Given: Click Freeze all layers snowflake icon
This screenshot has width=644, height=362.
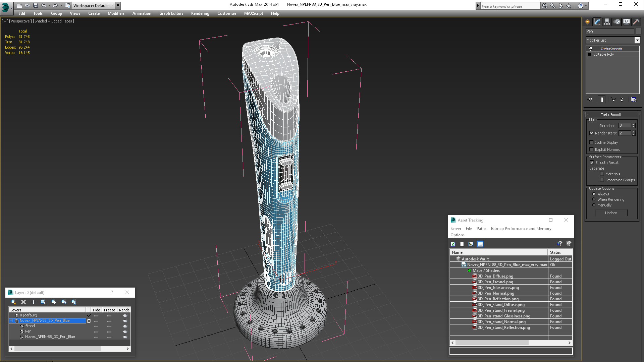Looking at the screenshot, I should click(74, 302).
